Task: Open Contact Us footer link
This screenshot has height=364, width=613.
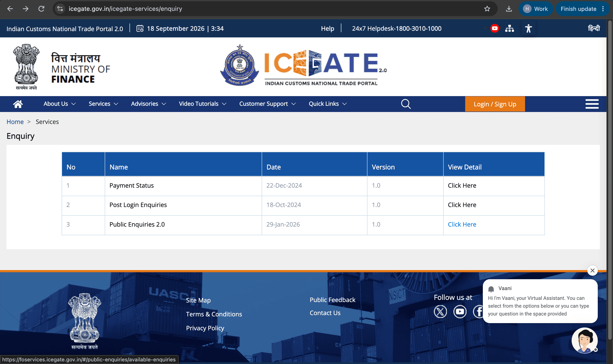Action: (x=325, y=313)
